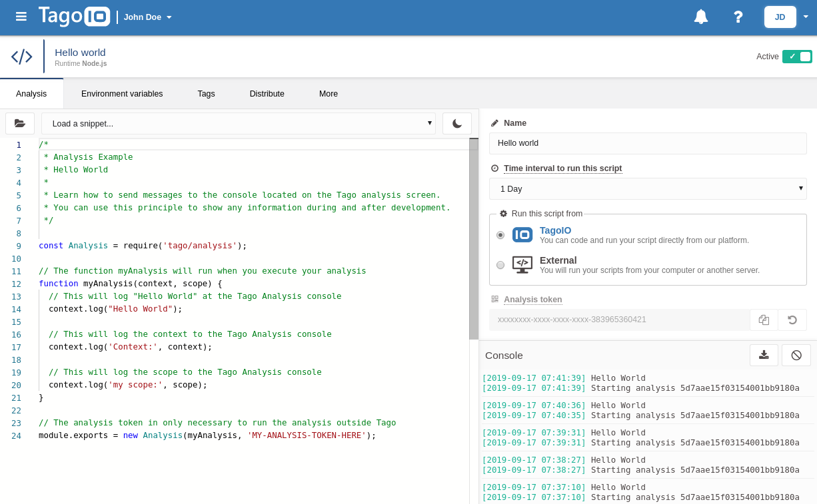Click console entry 07:40:35 Starting analysis
The height and width of the screenshot is (504, 817).
point(640,415)
